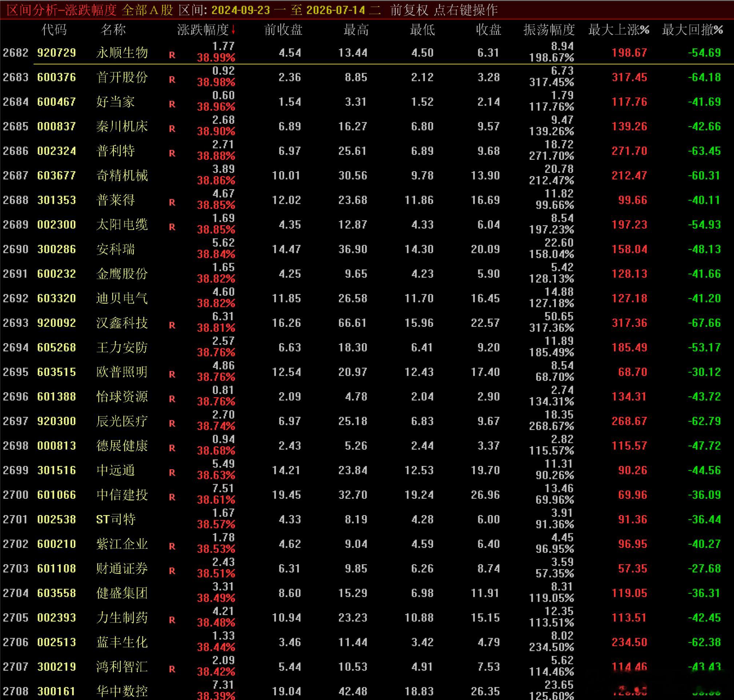Sort by the 前收盘 column header
The width and height of the screenshot is (734, 700).
tap(283, 30)
